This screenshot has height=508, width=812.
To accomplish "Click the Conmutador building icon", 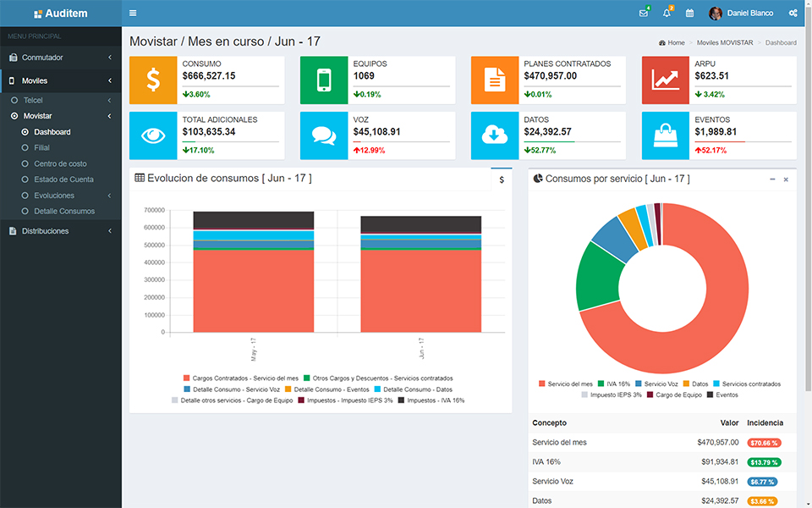I will tap(13, 58).
